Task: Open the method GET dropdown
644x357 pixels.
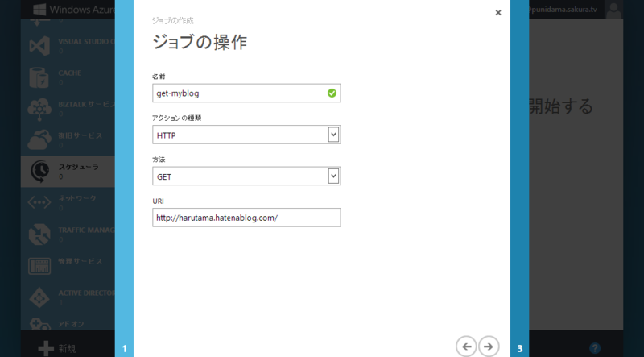Action: point(246,176)
